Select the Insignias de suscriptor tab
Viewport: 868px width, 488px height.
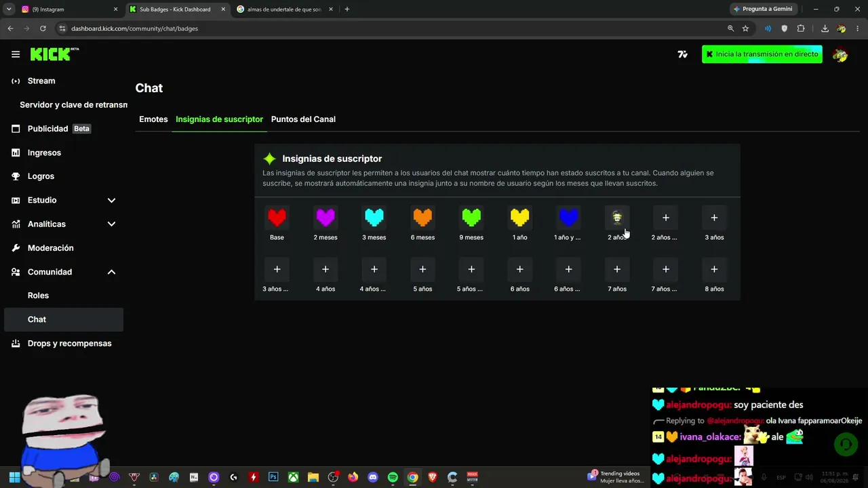point(219,119)
